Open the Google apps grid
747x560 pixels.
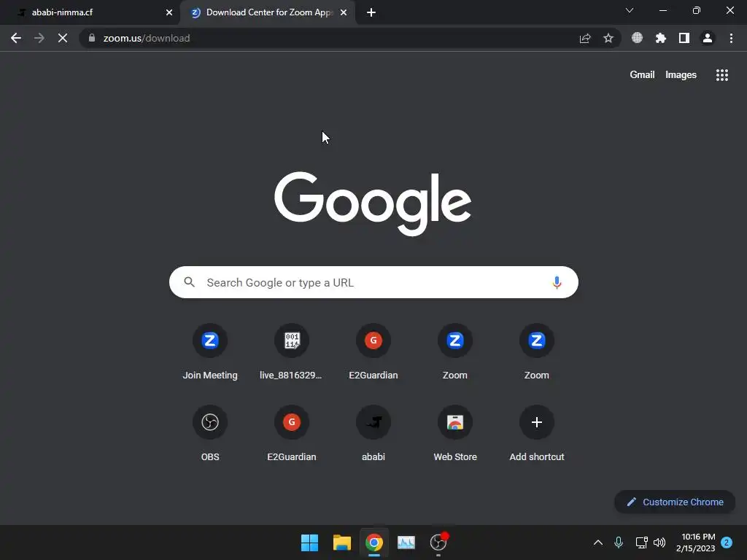[721, 75]
